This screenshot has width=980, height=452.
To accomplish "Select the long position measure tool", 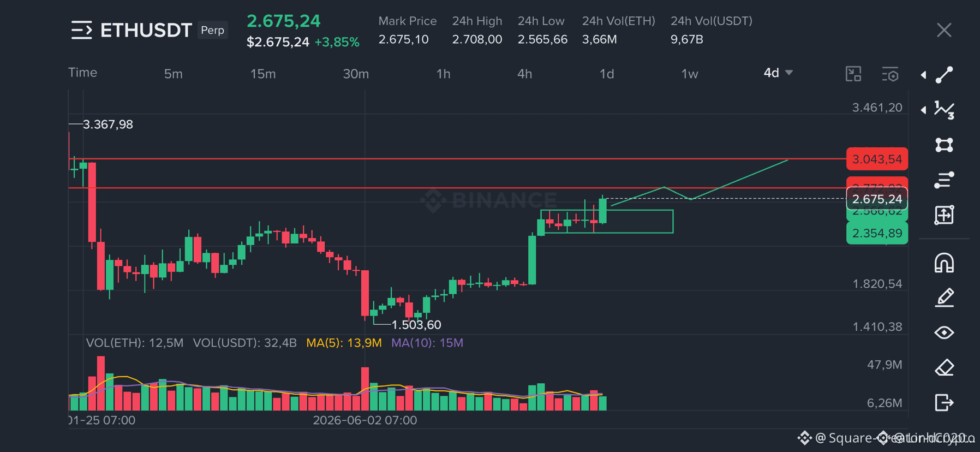I will [x=944, y=215].
